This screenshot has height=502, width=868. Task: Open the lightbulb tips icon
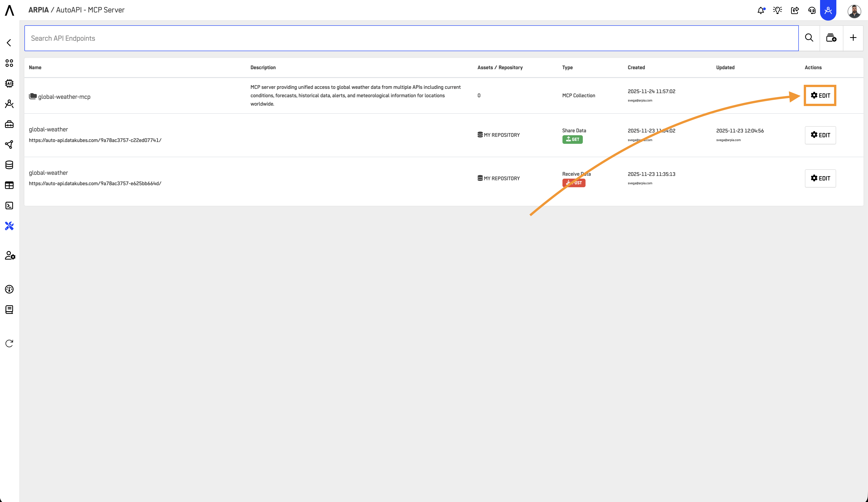[x=777, y=10]
